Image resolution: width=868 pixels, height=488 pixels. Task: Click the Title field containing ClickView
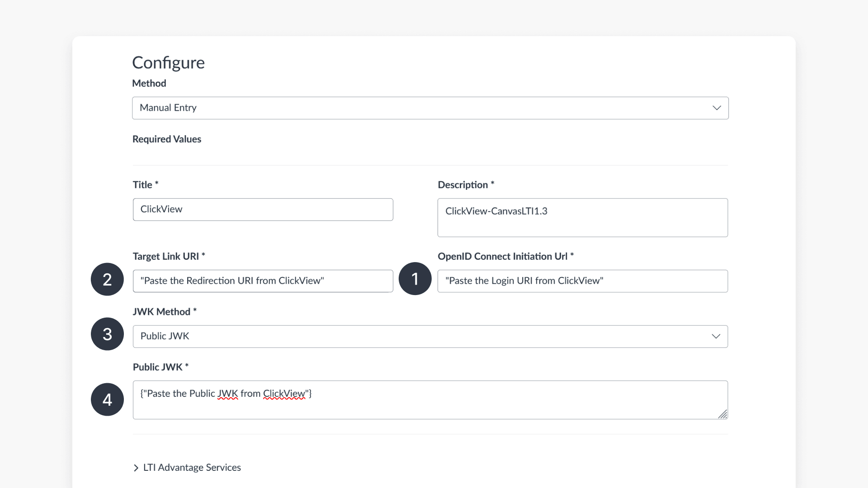click(x=262, y=209)
